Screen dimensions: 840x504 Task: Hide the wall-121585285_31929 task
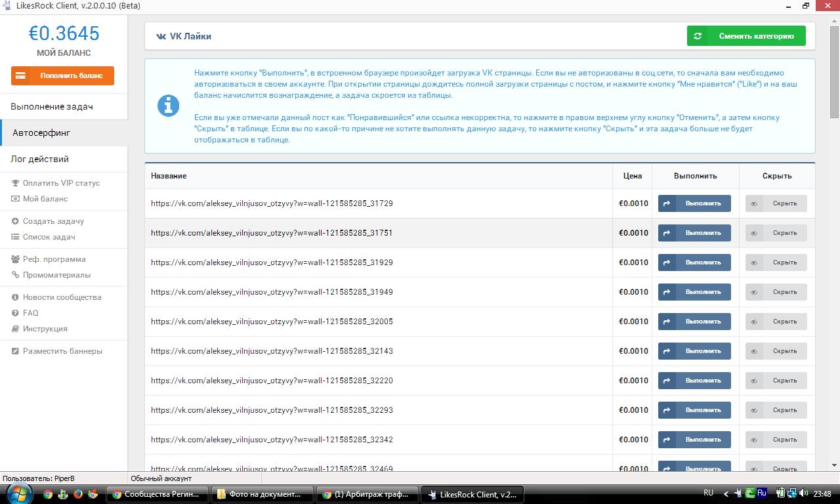coord(776,262)
